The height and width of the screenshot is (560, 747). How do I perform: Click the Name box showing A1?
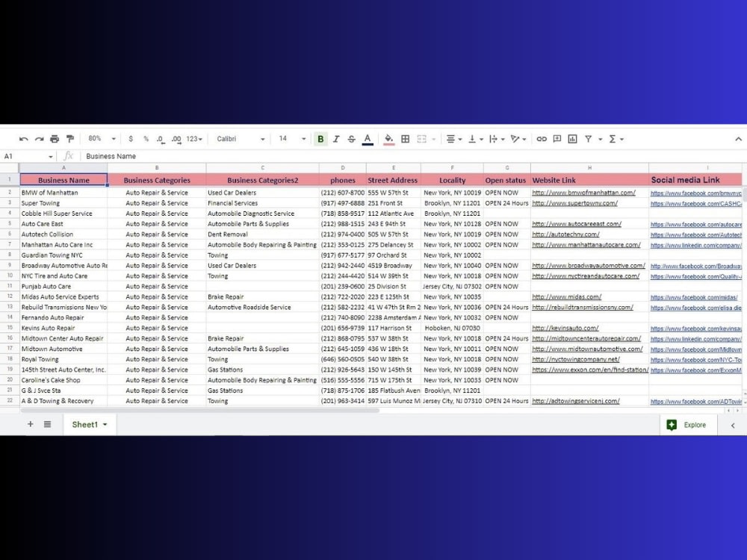pyautogui.click(x=28, y=156)
